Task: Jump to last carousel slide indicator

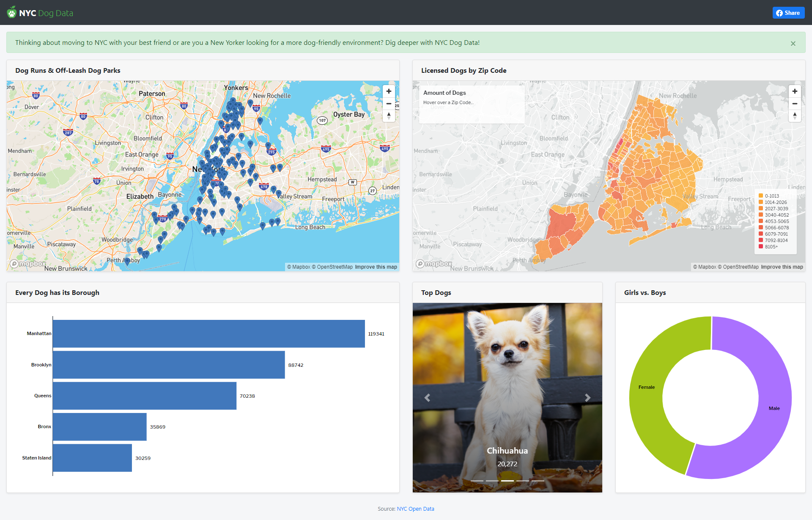Action: (x=538, y=481)
